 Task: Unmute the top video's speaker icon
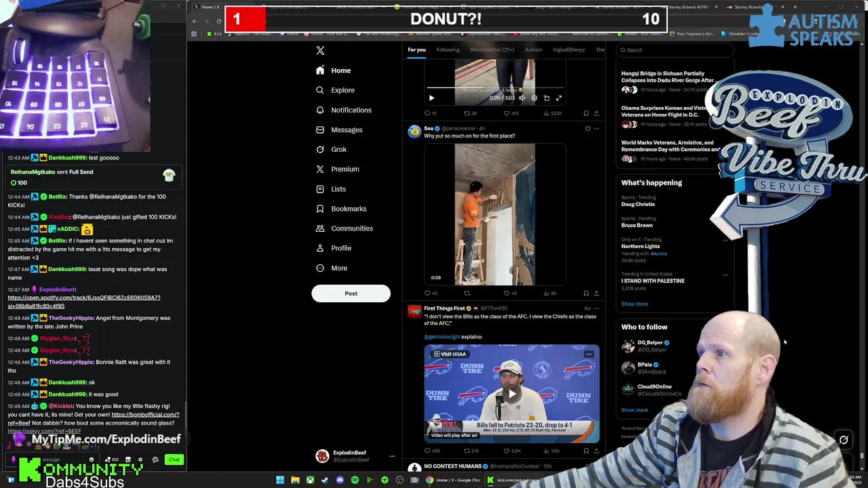pyautogui.click(x=522, y=98)
